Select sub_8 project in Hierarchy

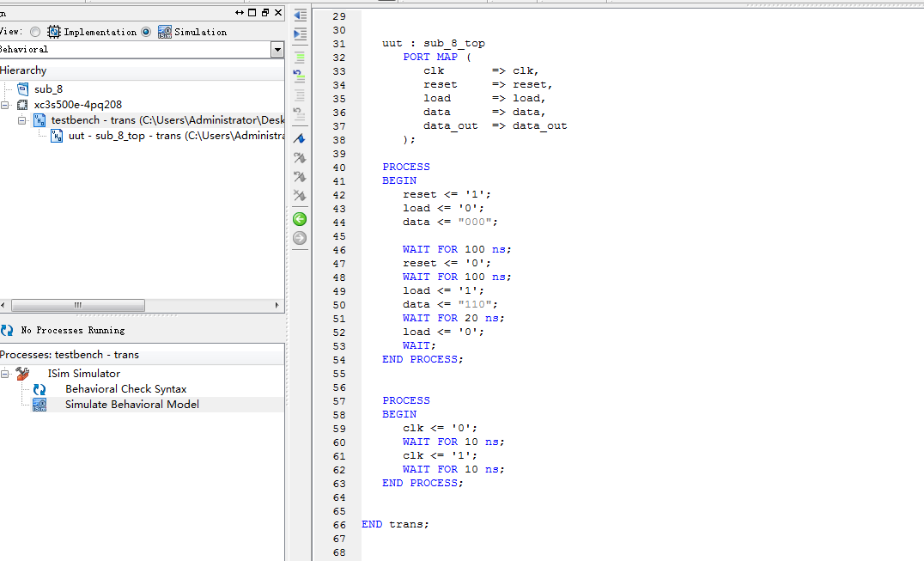[x=48, y=89]
